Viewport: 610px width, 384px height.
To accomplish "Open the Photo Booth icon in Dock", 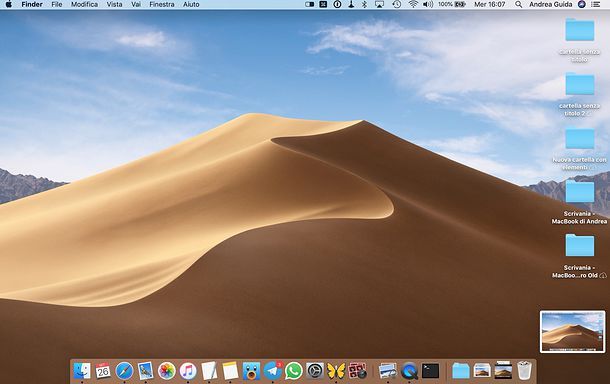I will click(x=357, y=371).
